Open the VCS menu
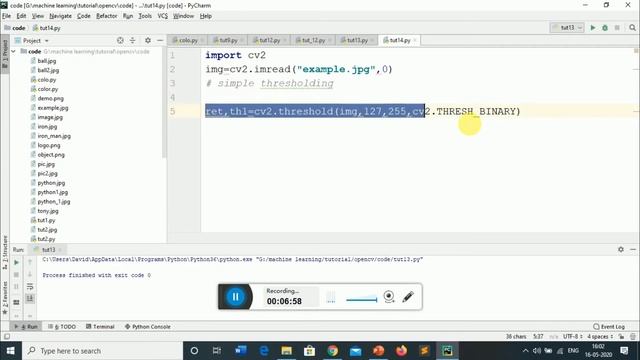This screenshot has height=360, width=640. (x=162, y=16)
